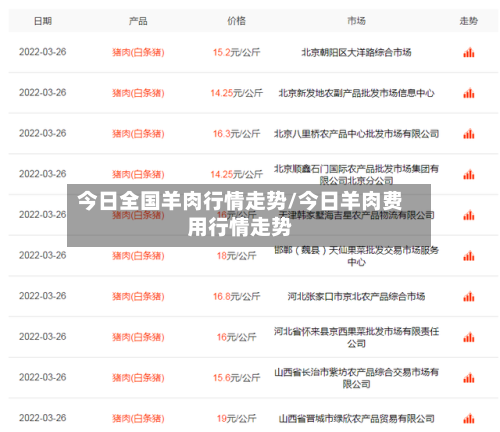The image size is (500, 432).
Task: Open trend chart for 邯郸（魏县）天仙果菜 row
Action: (468, 256)
